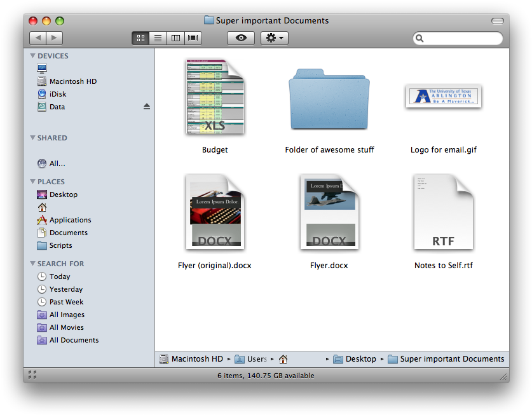Viewport: 532px width, 415px height.
Task: Select the Notes to Self.rtf file
Action: (x=443, y=212)
